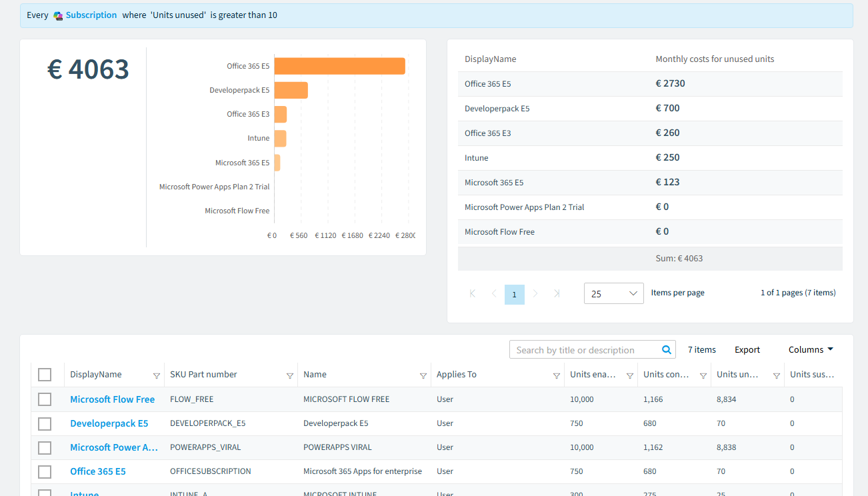Click the Office 365 E5 orange bar
Image resolution: width=868 pixels, height=496 pixels.
(x=340, y=66)
